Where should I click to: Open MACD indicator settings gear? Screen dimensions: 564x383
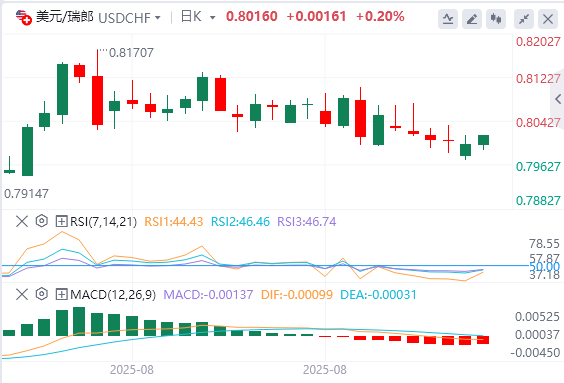[x=42, y=294]
